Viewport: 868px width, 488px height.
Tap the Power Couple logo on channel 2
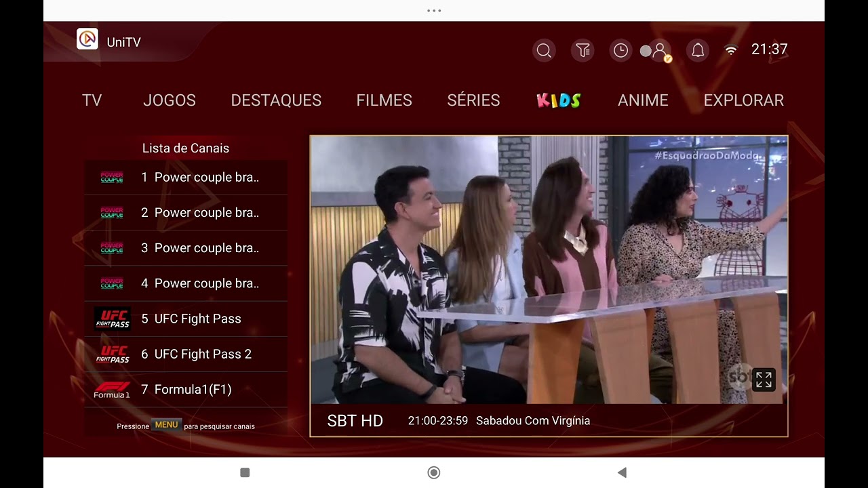112,213
